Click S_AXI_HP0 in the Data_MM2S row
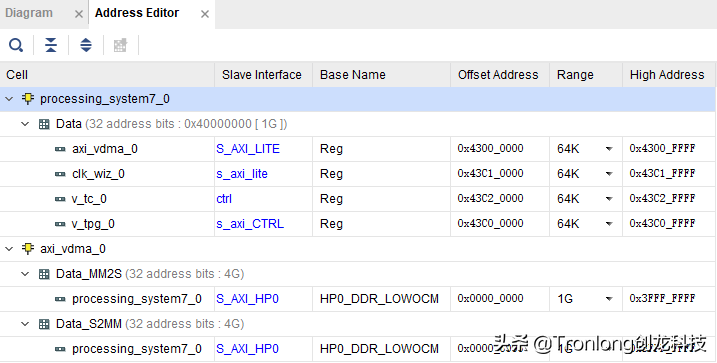Image resolution: width=717 pixels, height=363 pixels. 247,299
